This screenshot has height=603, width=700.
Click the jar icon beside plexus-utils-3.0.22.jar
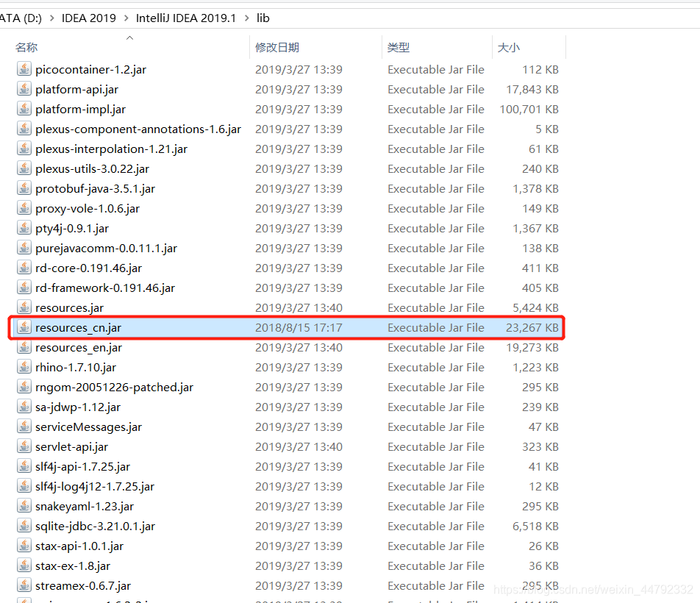[x=24, y=168]
